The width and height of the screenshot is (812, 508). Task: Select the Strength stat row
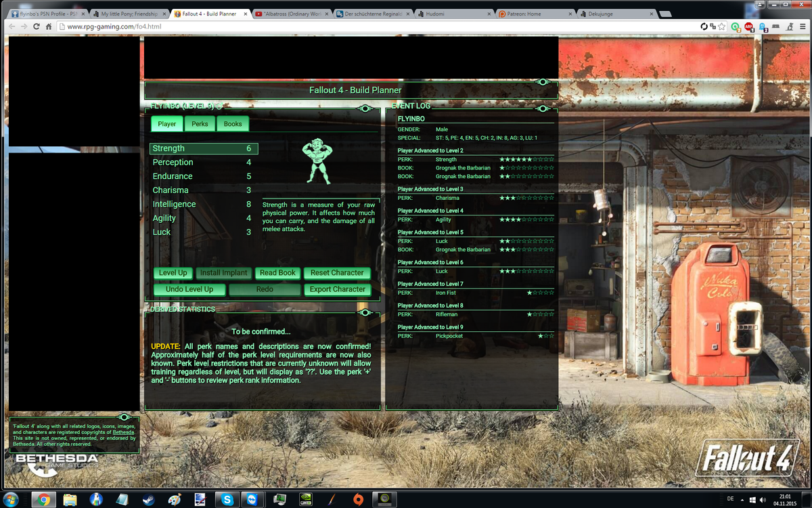pos(204,148)
